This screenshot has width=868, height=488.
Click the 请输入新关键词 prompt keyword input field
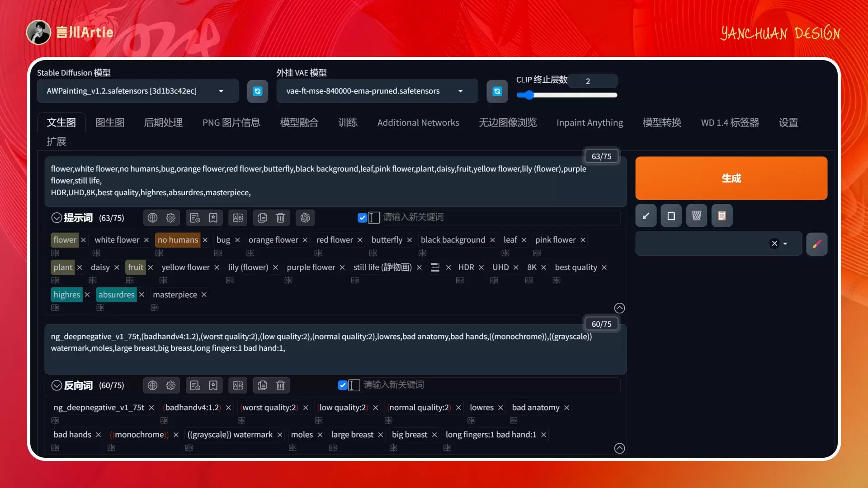coord(501,217)
